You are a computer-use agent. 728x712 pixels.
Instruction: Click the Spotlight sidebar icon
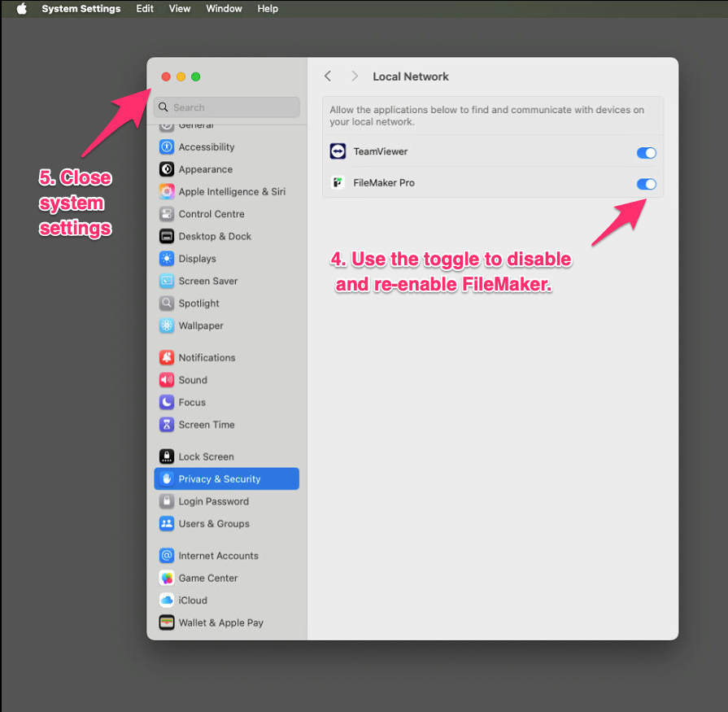coord(167,303)
